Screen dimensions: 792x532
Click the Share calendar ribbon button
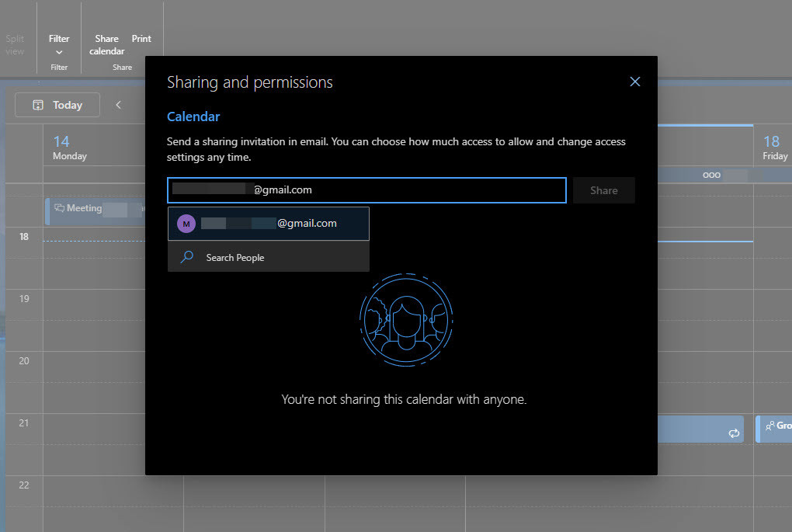click(x=106, y=44)
